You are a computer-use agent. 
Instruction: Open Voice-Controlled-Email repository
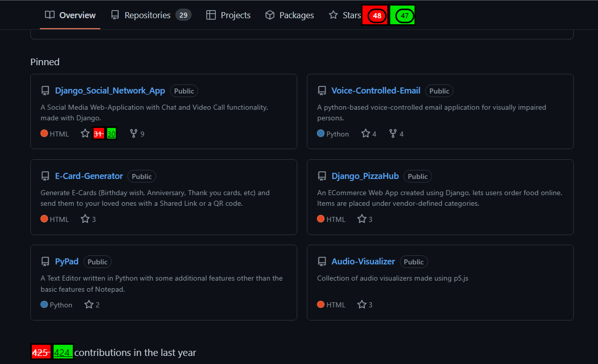click(x=376, y=91)
